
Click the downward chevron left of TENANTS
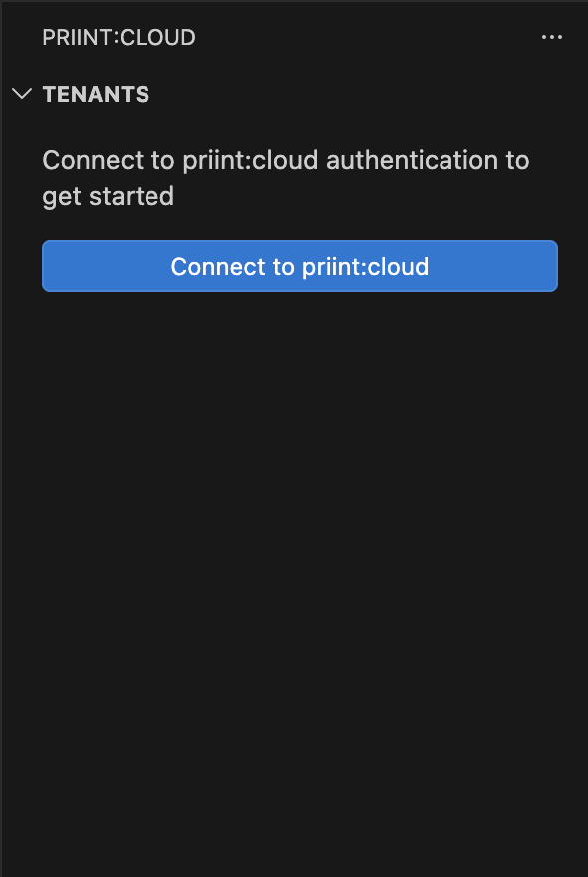[x=22, y=94]
